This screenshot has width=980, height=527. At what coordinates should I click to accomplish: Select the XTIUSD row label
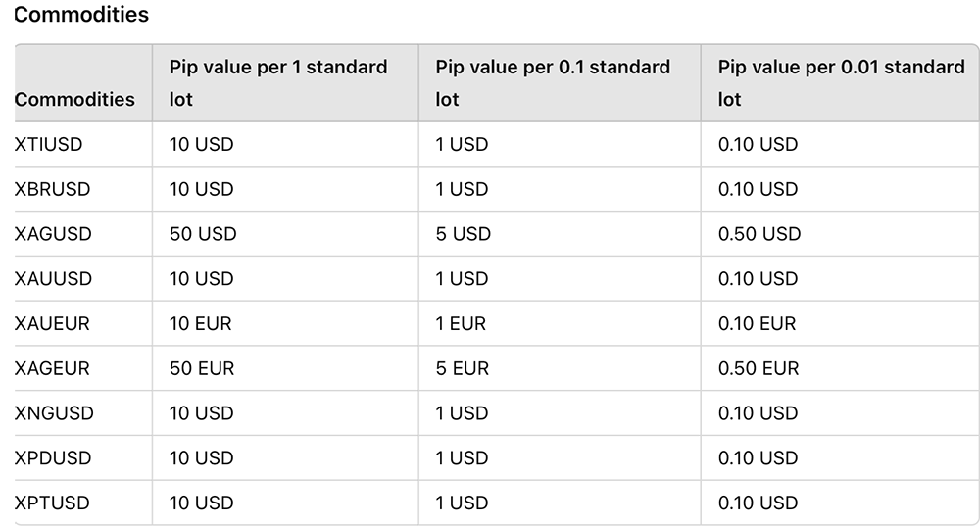click(48, 144)
